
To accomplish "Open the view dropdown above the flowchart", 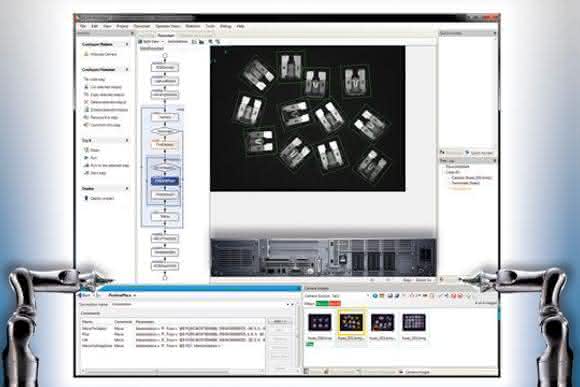I will 151,42.
